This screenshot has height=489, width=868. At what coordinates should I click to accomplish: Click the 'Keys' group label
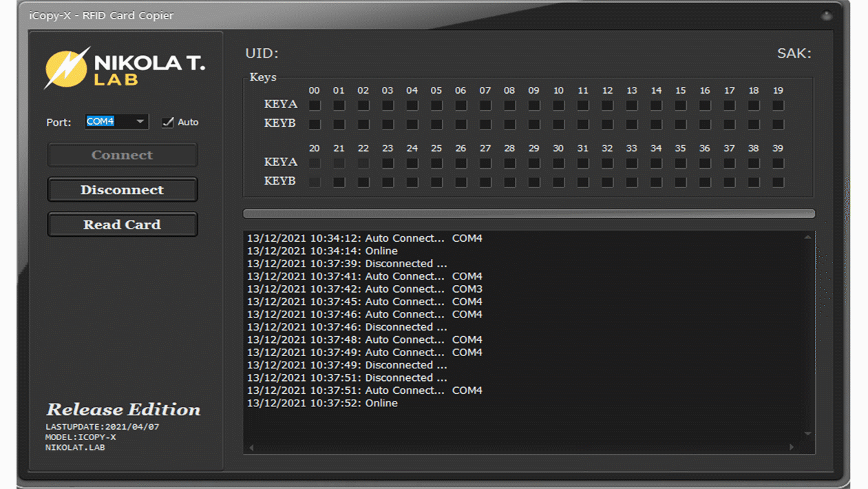point(263,77)
